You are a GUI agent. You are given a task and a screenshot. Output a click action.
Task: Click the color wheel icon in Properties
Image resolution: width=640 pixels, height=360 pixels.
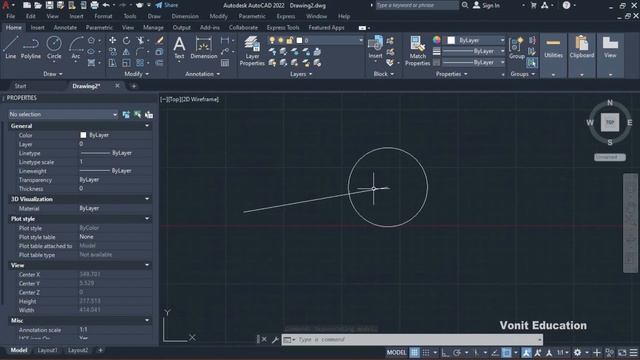click(x=437, y=40)
